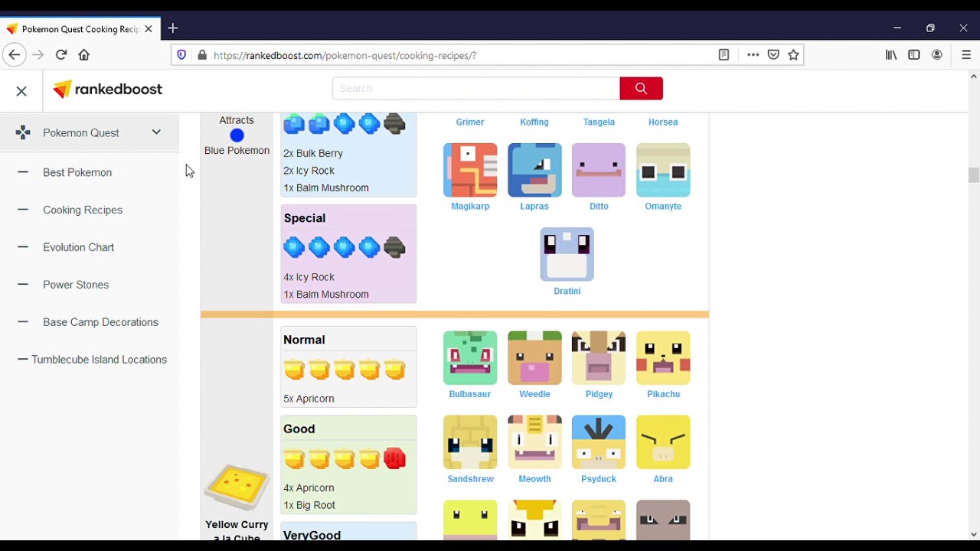
Task: Click the Omanyte icon
Action: pos(663,170)
